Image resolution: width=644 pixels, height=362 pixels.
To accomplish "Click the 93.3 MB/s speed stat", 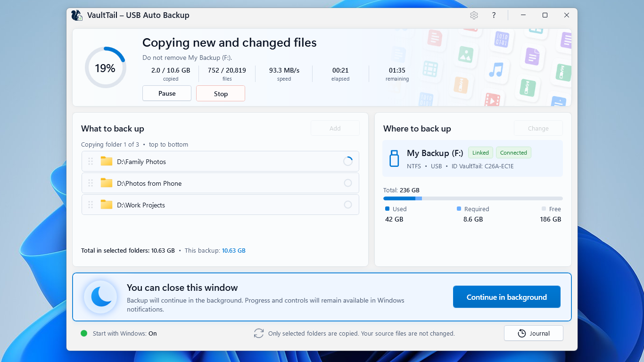I will tap(284, 74).
